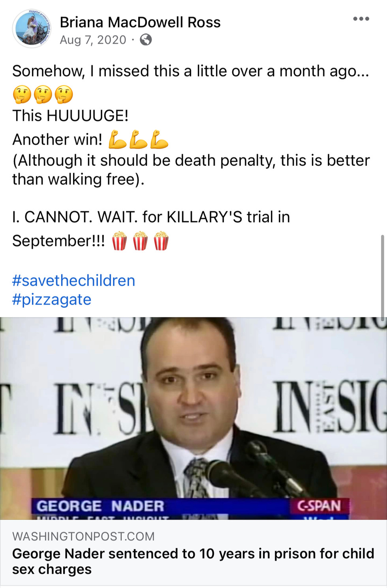Viewport: 387px width, 588px height.
Task: Tap the last popcorn emoji
Action: pos(161,241)
